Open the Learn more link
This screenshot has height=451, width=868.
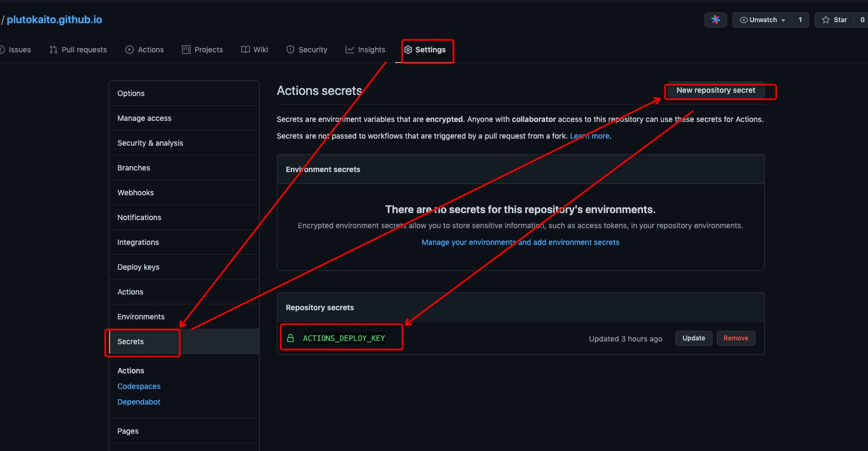pyautogui.click(x=589, y=136)
